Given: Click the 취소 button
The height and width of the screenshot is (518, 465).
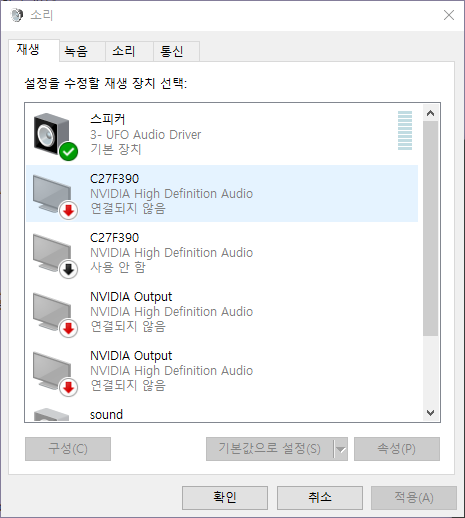Looking at the screenshot, I should point(320,498).
